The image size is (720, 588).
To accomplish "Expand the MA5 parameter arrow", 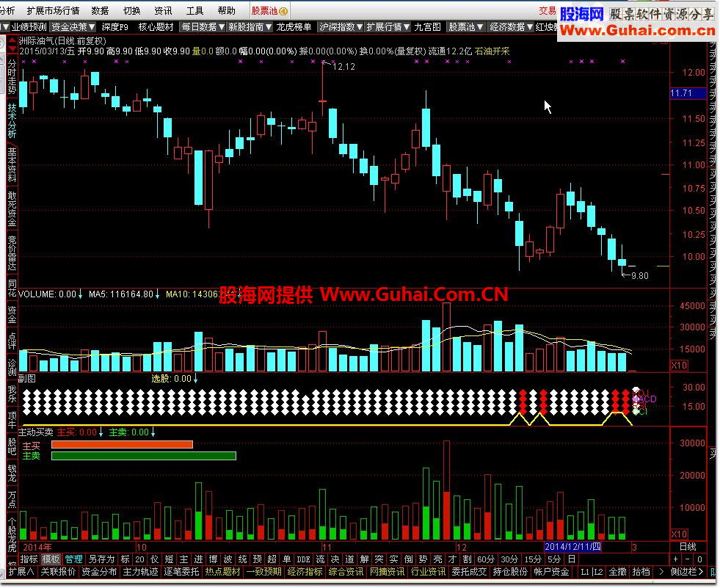I will click(x=157, y=294).
